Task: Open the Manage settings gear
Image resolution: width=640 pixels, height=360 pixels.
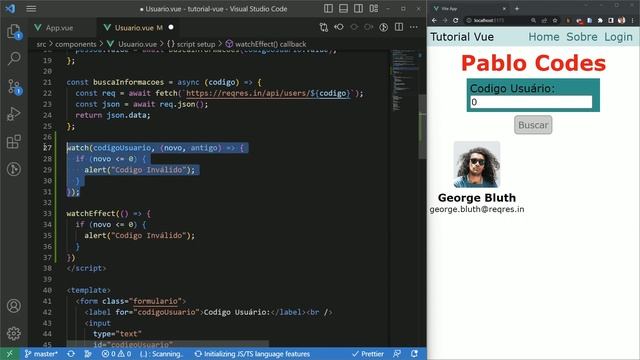Action: pyautogui.click(x=14, y=333)
